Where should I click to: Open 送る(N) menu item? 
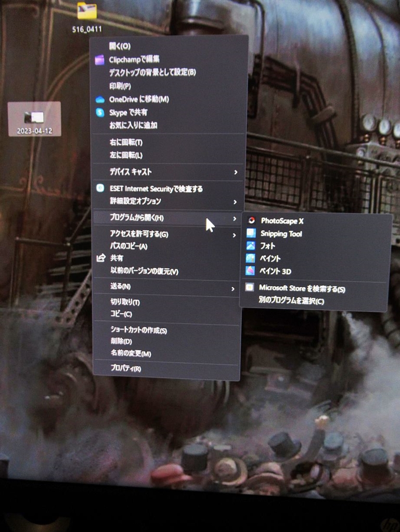120,286
